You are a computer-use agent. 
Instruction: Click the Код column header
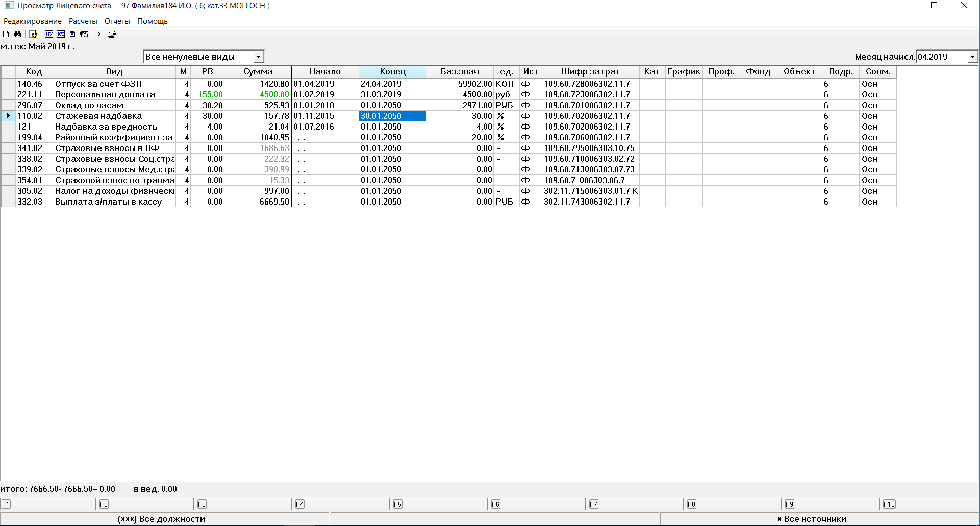tap(34, 72)
